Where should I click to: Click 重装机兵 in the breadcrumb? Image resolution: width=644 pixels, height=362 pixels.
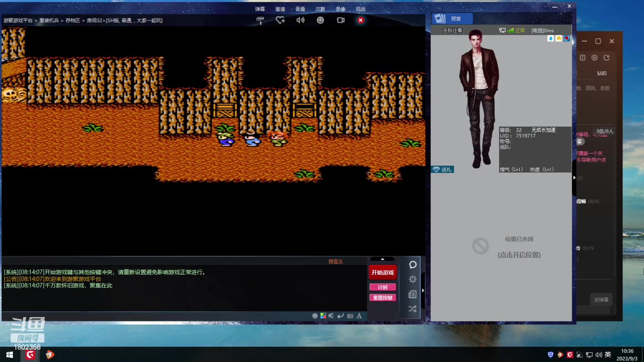coord(49,20)
